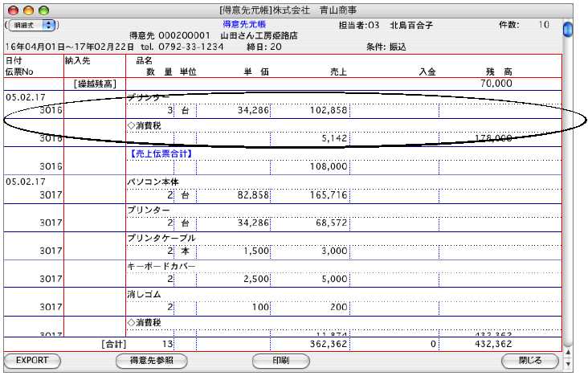This screenshot has width=588, height=376.
Task: Click the 432,362 total balance in footer
Action: [492, 344]
